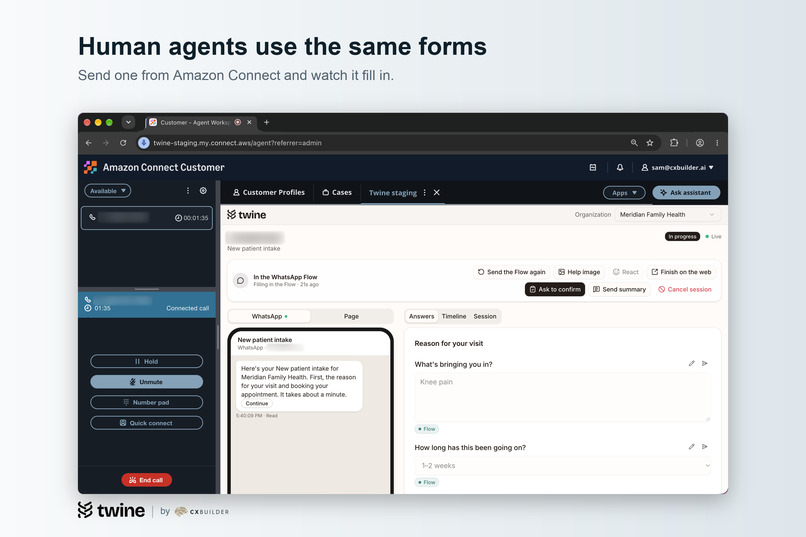
Task: Click Continue in the WhatsApp message preview
Action: coord(257,403)
